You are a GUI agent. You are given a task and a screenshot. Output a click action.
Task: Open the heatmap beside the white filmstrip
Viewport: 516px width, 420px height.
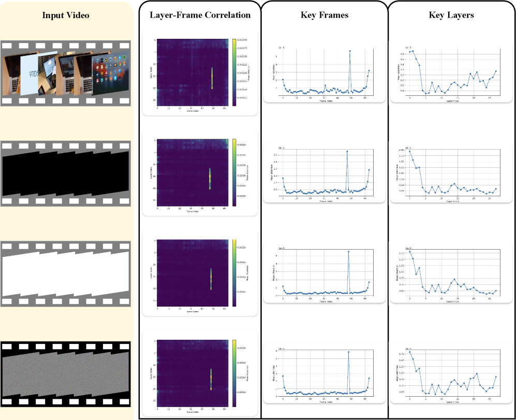tap(193, 273)
